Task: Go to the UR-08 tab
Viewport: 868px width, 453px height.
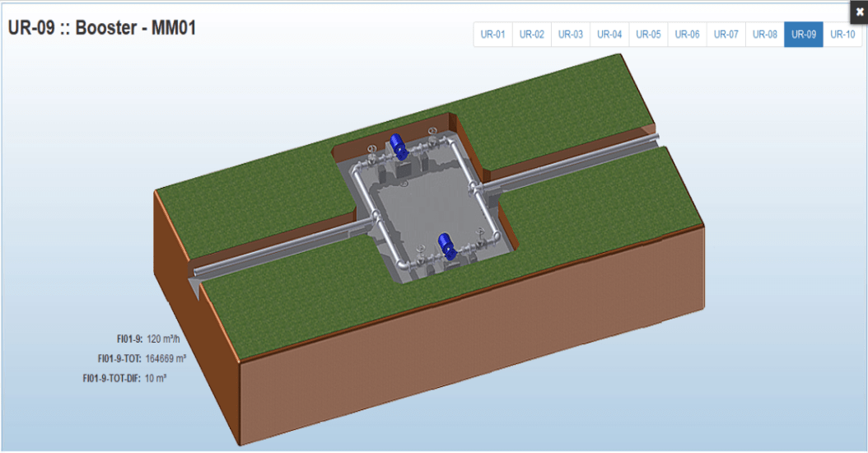Action: coord(765,35)
